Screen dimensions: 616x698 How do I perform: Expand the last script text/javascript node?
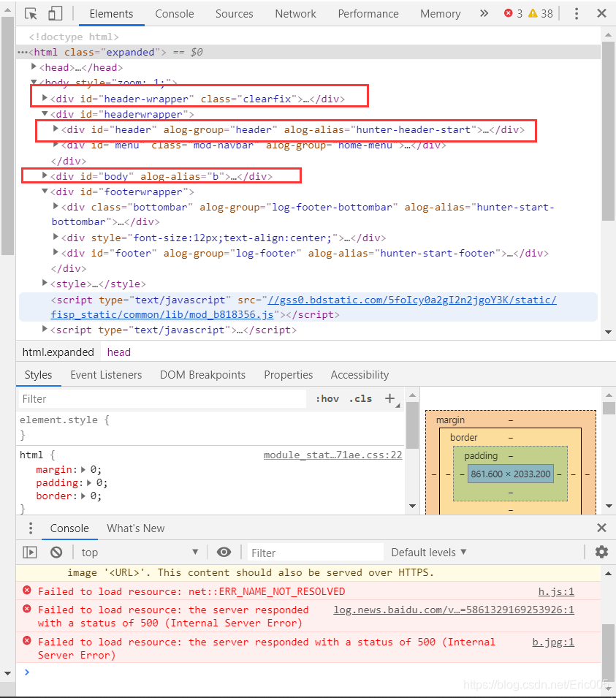[45, 329]
